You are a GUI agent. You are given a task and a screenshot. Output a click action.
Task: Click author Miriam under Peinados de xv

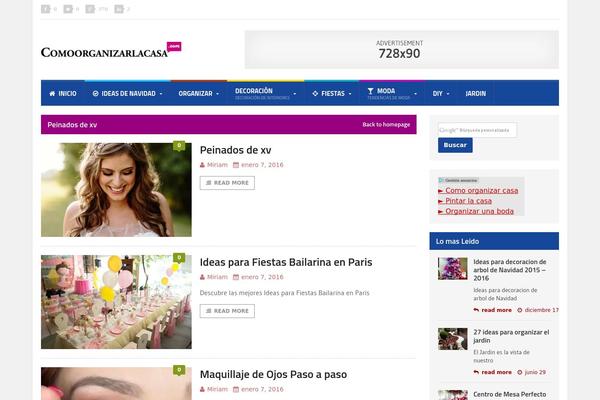217,165
